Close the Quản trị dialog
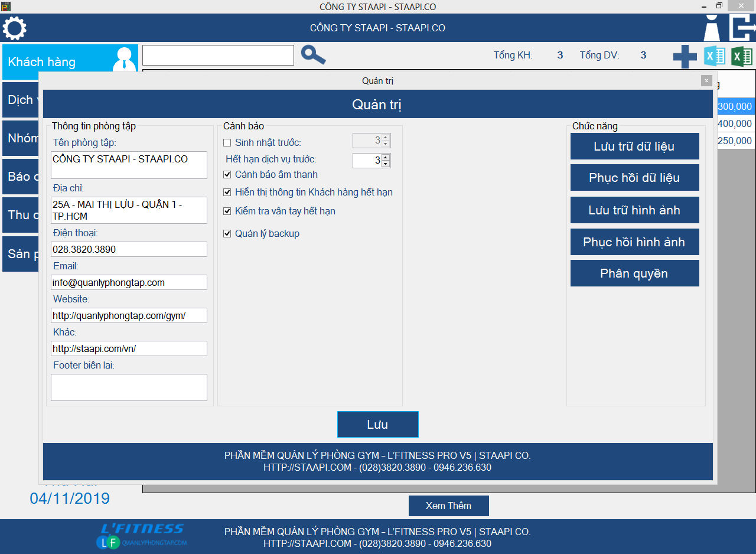 pos(706,80)
